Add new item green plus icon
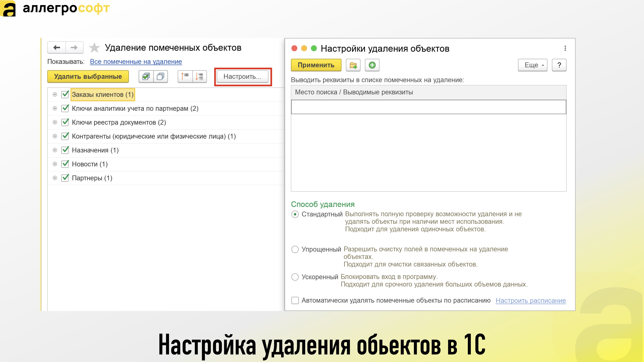 372,65
